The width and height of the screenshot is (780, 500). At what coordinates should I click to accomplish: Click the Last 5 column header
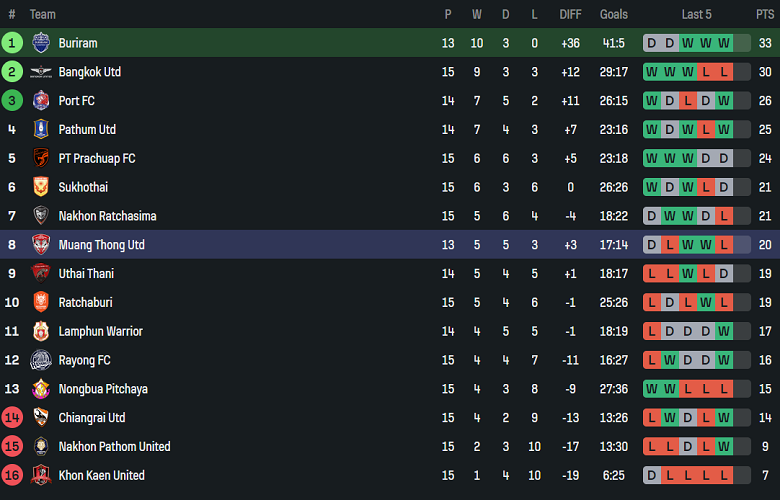697,14
